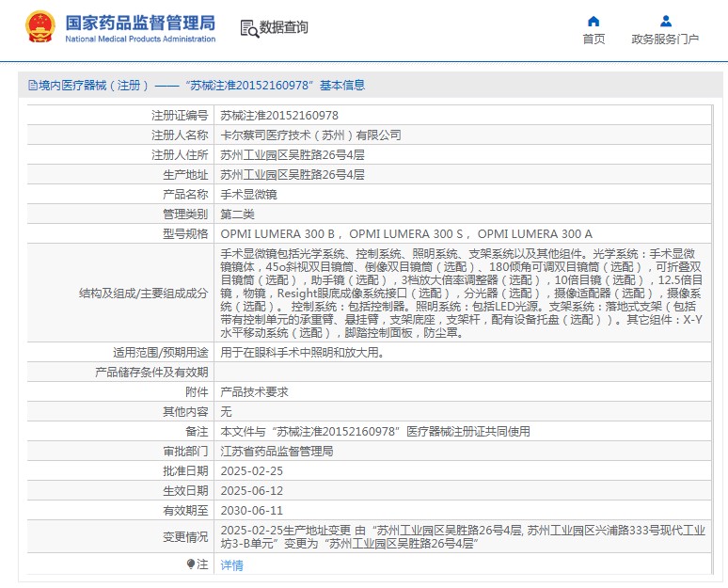Click the 生产地址 address value
The width and height of the screenshot is (728, 588).
click(293, 175)
